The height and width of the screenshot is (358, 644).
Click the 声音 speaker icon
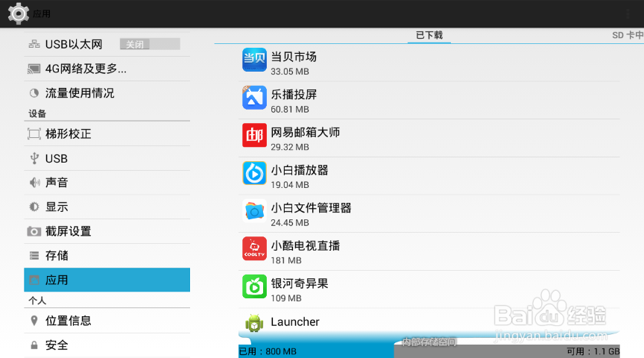coord(34,183)
